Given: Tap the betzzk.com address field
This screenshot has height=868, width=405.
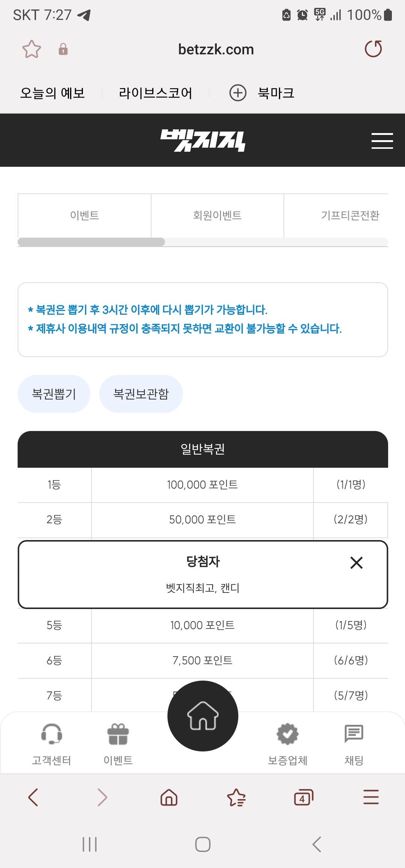Looking at the screenshot, I should [216, 49].
